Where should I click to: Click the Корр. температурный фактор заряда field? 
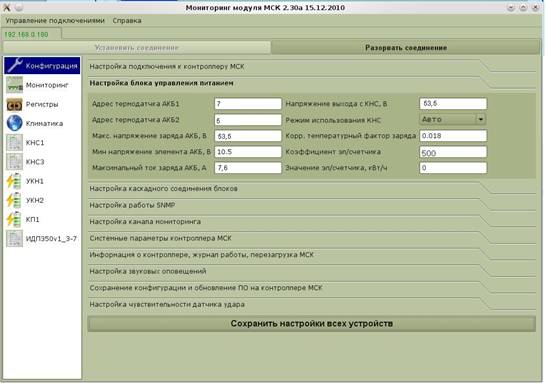[x=453, y=136]
